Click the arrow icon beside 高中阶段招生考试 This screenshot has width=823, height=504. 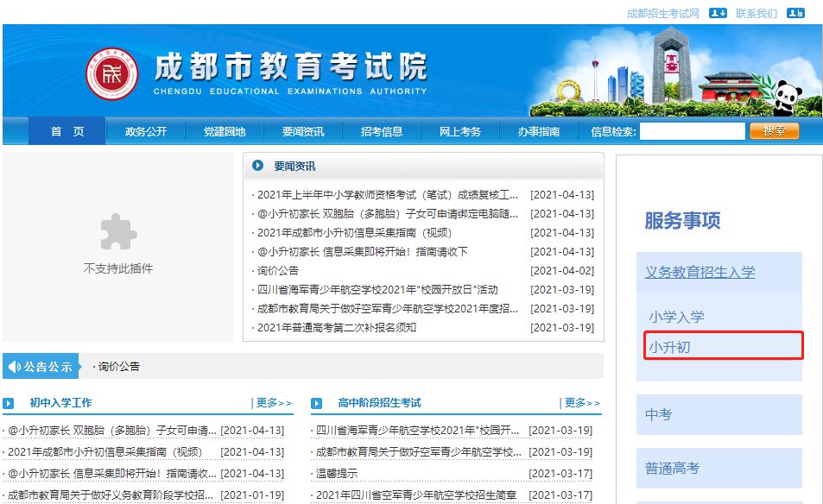pyautogui.click(x=317, y=403)
